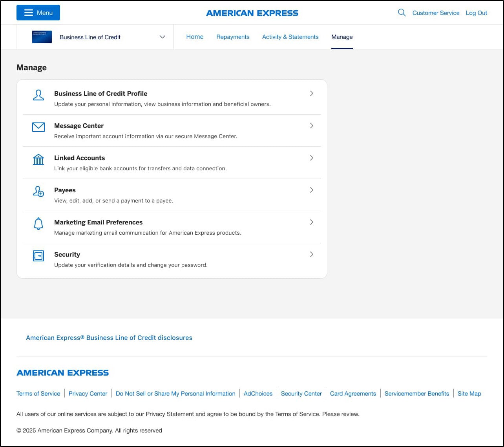504x447 pixels.
Task: Open Card Agreements footer link
Action: [x=353, y=394]
